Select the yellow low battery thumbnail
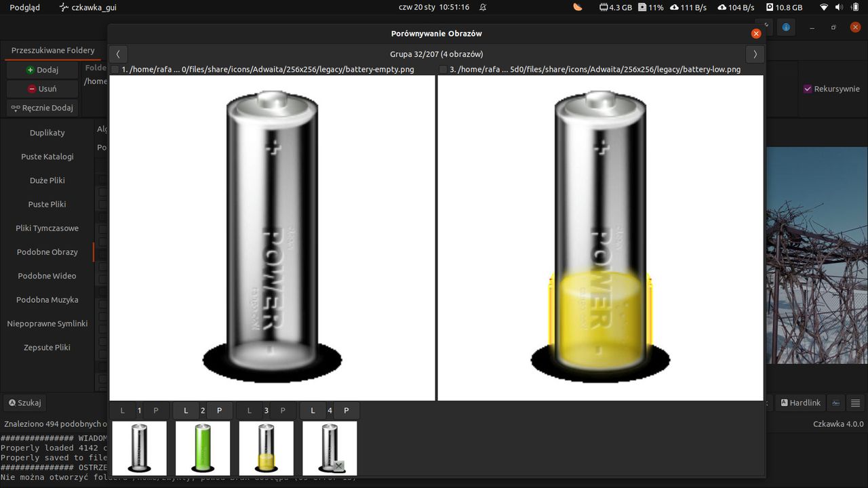 [267, 448]
